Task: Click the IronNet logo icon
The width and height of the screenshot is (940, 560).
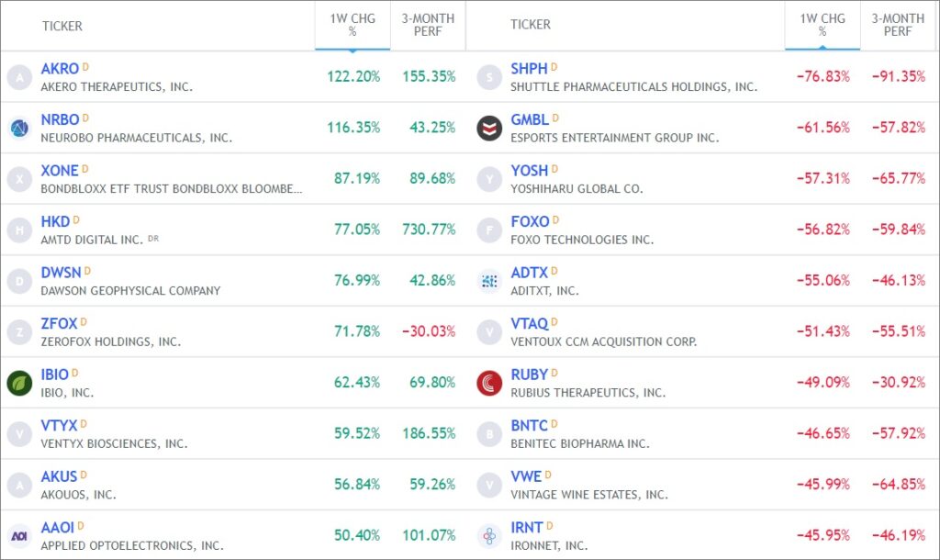Action: click(489, 536)
